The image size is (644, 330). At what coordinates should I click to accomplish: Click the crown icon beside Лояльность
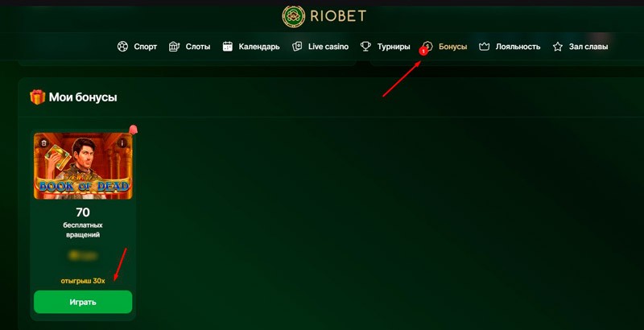(x=485, y=47)
